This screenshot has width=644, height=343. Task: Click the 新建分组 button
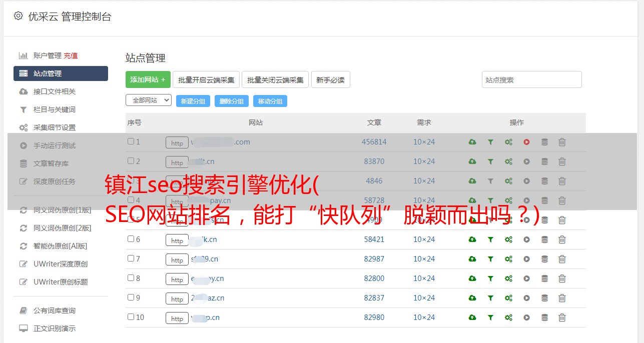(193, 101)
